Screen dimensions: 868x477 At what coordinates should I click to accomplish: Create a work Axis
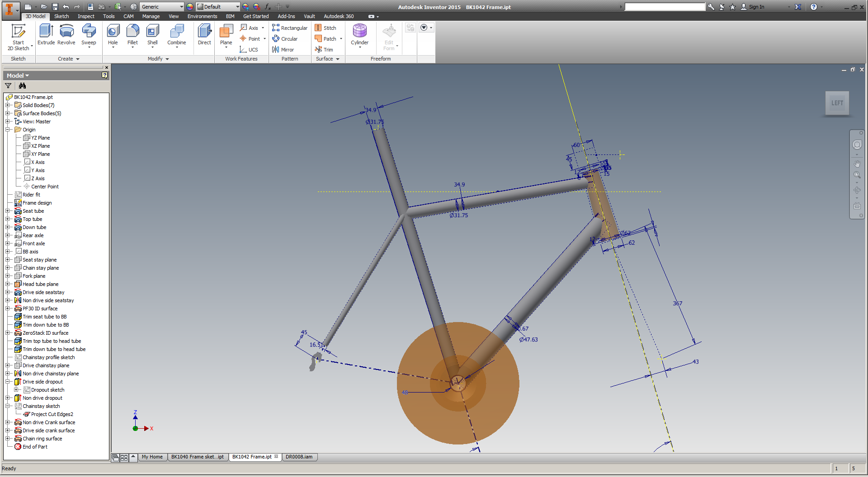coord(249,28)
